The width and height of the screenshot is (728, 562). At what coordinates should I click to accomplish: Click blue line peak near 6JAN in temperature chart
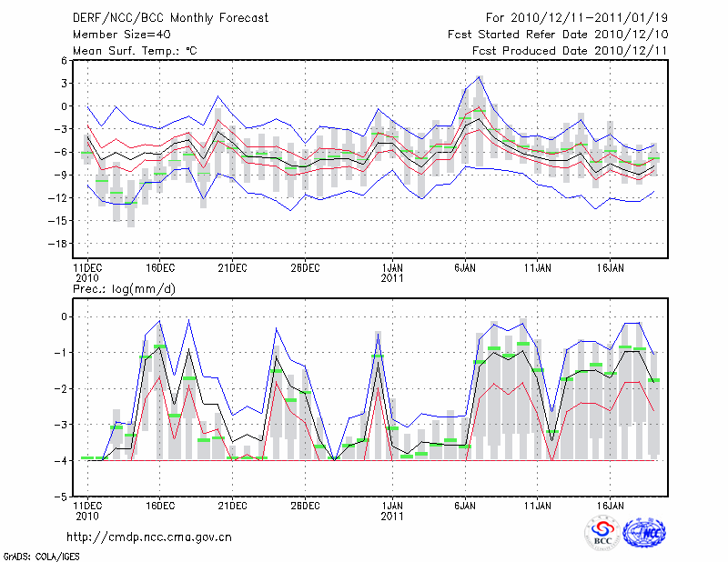coord(479,77)
